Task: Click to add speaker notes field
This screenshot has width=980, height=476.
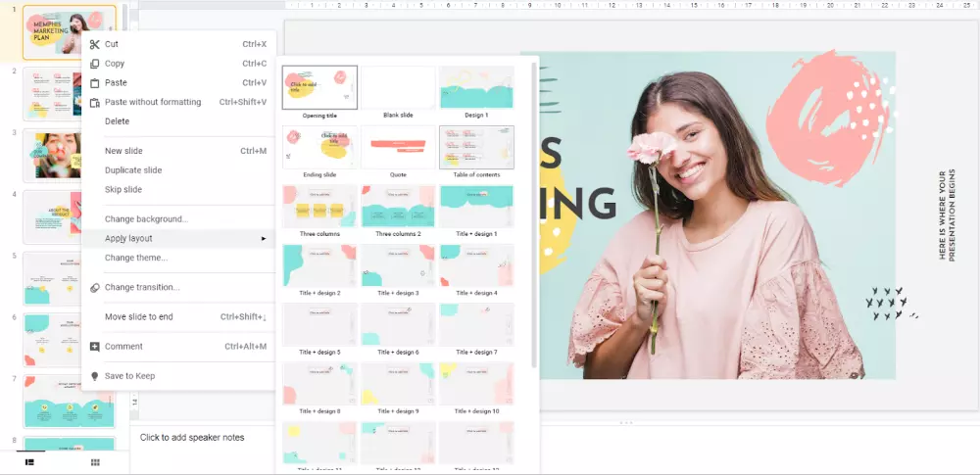Action: tap(192, 438)
